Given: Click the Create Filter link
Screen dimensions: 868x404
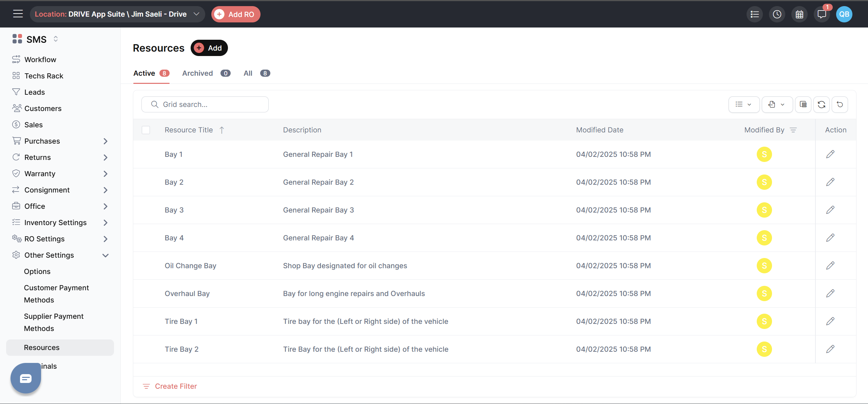Looking at the screenshot, I should tap(176, 386).
